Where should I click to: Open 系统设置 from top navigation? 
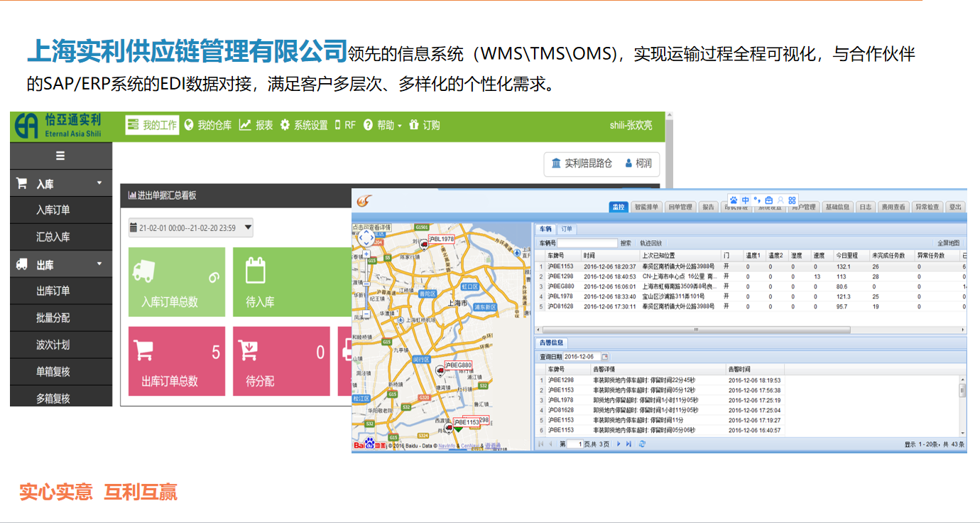pos(303,125)
